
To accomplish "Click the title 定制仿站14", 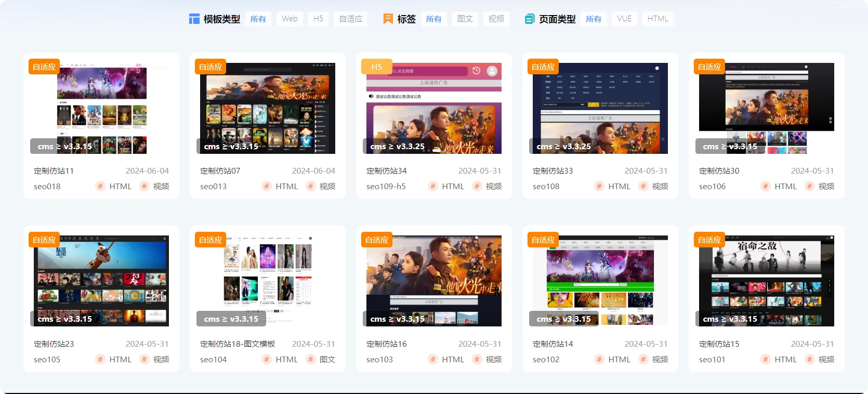I will click(x=553, y=344).
